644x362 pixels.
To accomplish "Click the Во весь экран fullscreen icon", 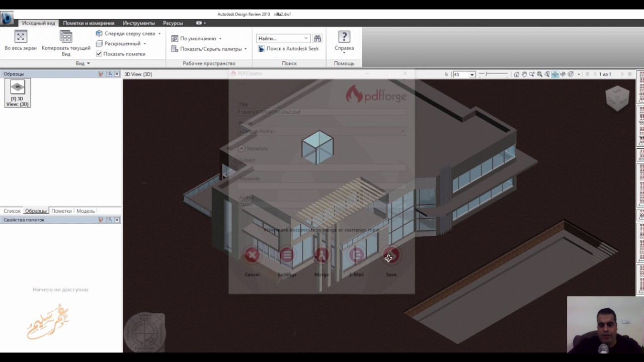I will tap(21, 36).
